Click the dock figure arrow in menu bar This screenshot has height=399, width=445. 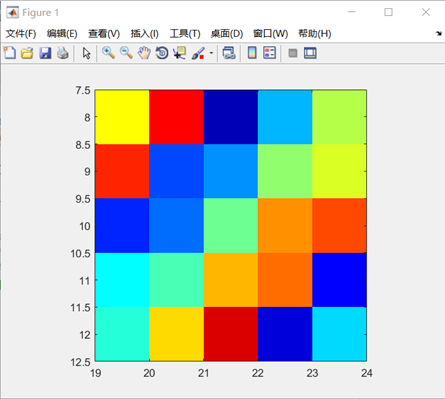coord(439,33)
